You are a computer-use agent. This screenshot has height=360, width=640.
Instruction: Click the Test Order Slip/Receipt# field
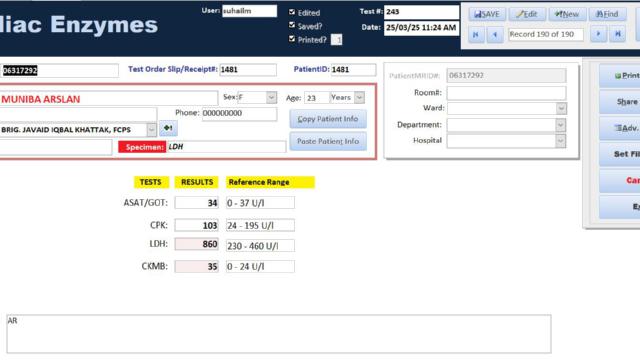pyautogui.click(x=248, y=70)
